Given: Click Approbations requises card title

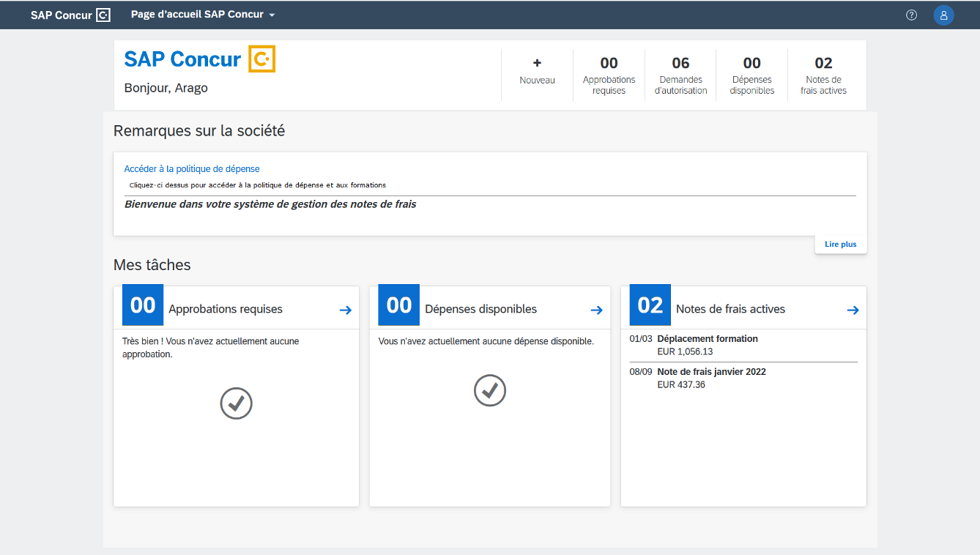Looking at the screenshot, I should click(226, 309).
